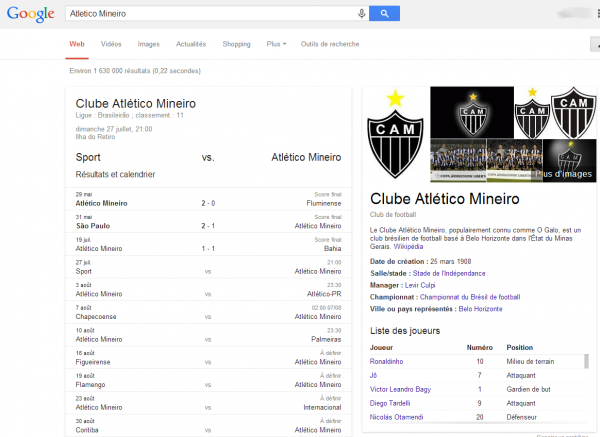Screen dimensions: 600x437
Task: Open Jô player link
Action: pos(373,375)
